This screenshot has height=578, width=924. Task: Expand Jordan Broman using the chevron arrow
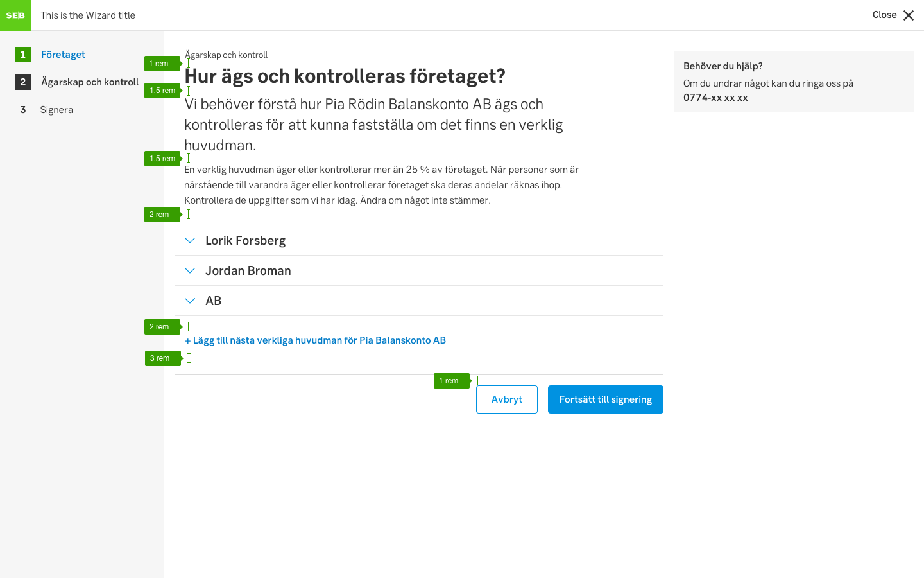(x=190, y=271)
